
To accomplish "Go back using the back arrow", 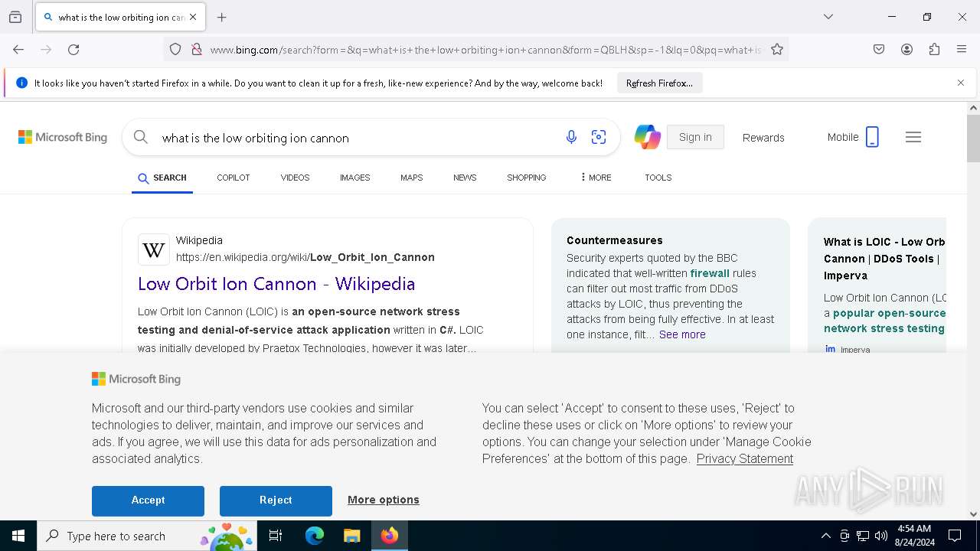I will (18, 49).
